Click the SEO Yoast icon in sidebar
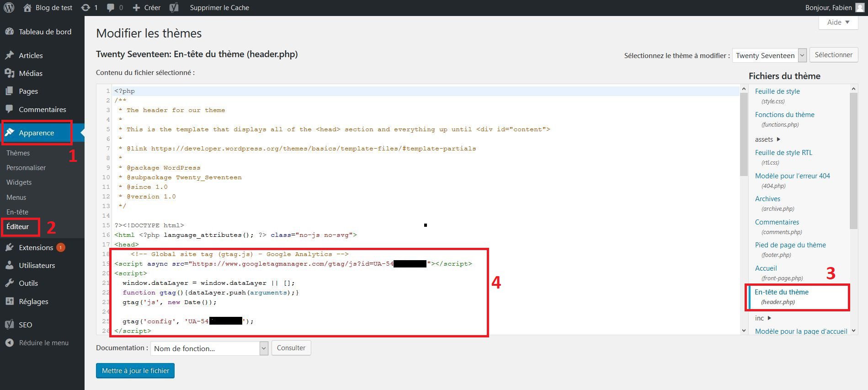Image resolution: width=868 pixels, height=390 pixels. click(9, 325)
